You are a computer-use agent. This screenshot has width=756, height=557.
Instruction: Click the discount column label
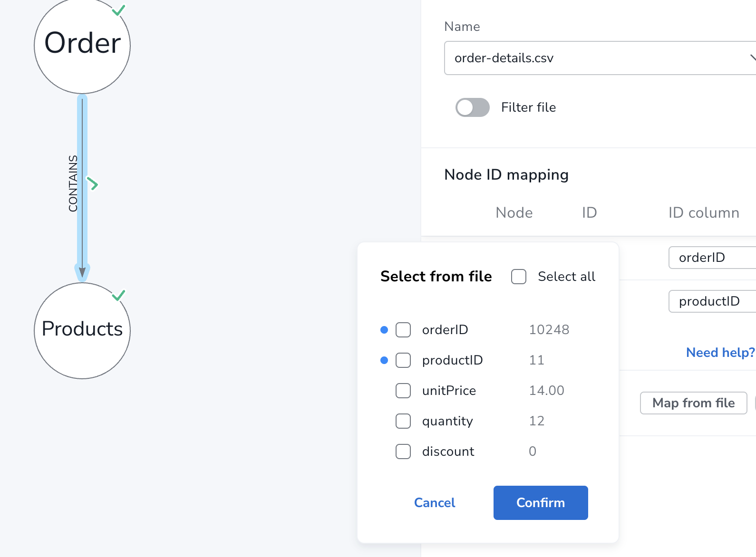click(x=448, y=451)
